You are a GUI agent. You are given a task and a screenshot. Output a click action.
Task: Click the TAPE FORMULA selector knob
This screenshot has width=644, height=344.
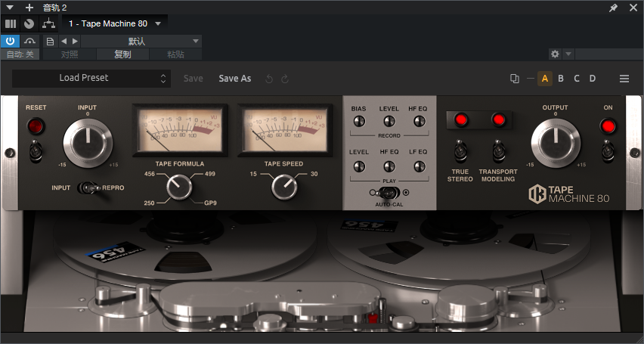pos(179,187)
